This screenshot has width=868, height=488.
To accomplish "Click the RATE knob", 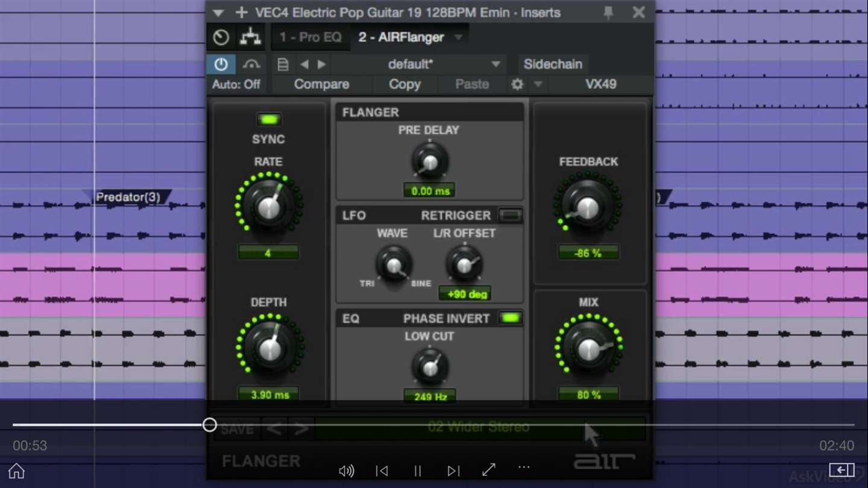I will (269, 207).
